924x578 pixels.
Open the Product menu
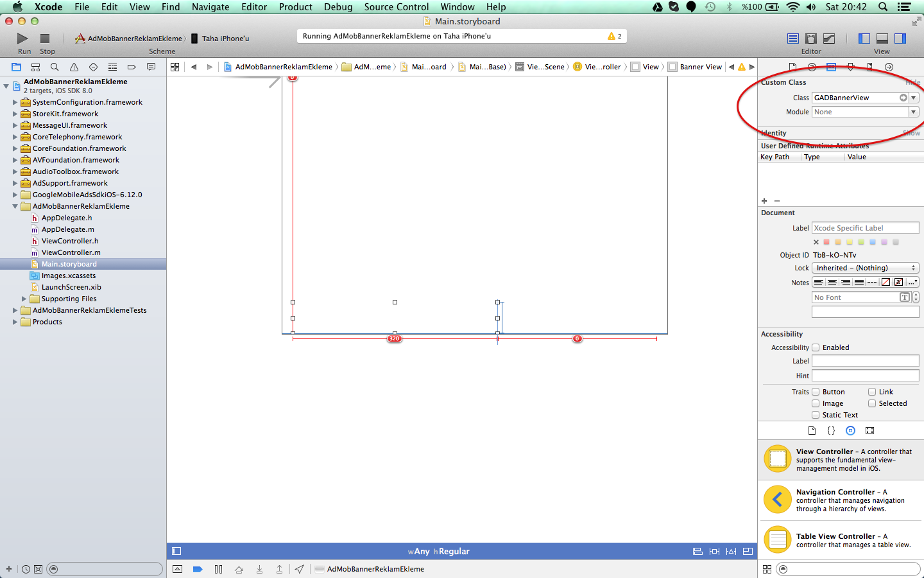pyautogui.click(x=295, y=7)
